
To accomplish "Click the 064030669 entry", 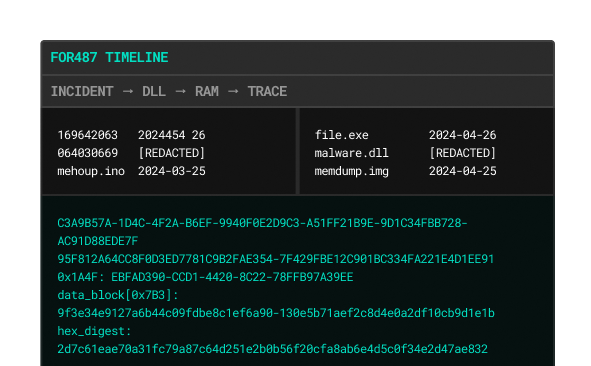I will (82, 153).
